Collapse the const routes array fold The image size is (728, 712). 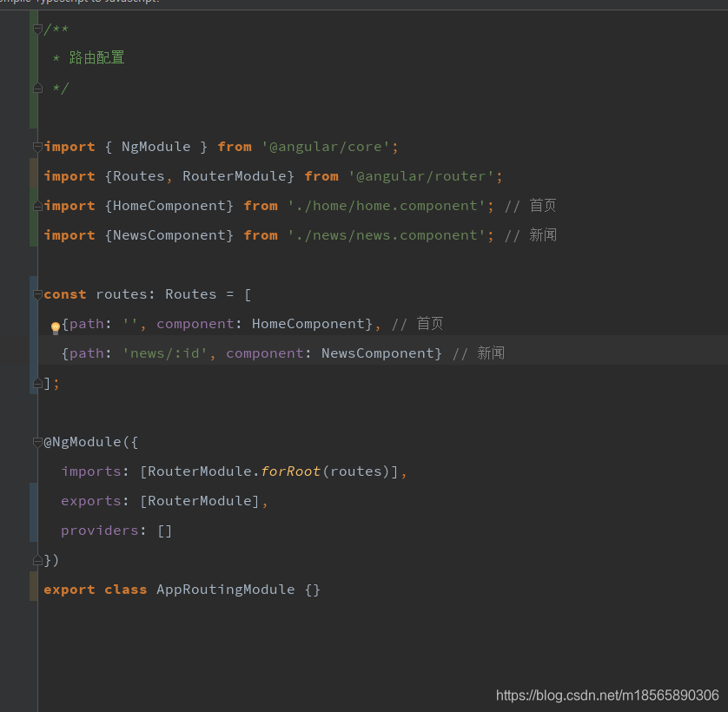[37, 294]
